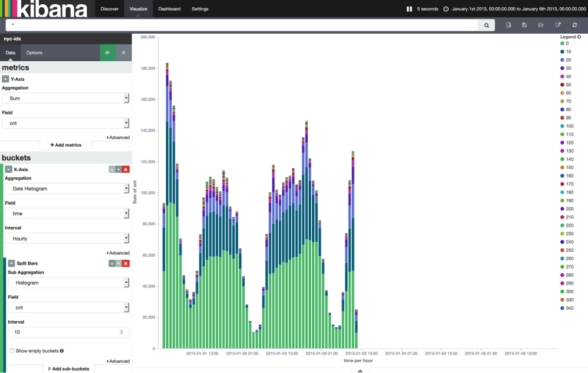Open the Date Histogram aggregation dropdown
The width and height of the screenshot is (588, 373).
67,189
